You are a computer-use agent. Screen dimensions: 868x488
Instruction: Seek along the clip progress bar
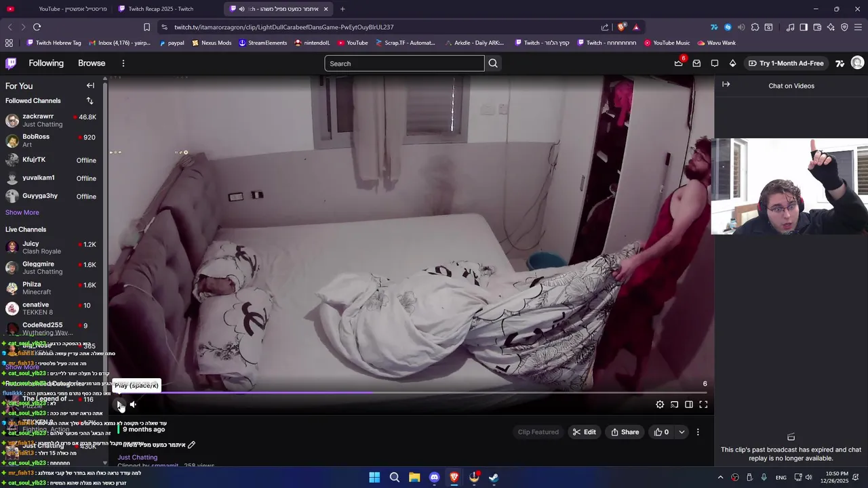(411, 392)
